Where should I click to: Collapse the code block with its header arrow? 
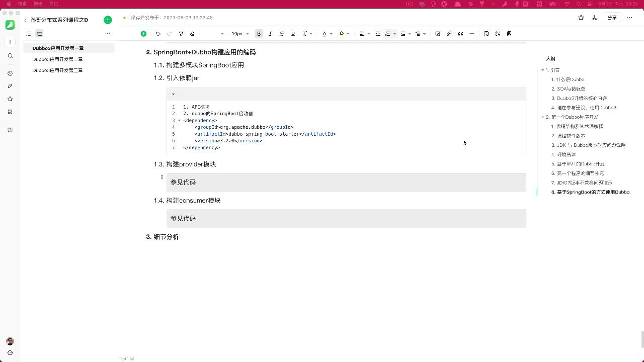click(173, 94)
